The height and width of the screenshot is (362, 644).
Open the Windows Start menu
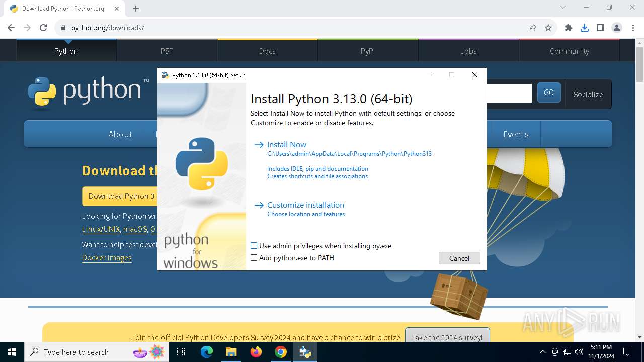coord(12,352)
